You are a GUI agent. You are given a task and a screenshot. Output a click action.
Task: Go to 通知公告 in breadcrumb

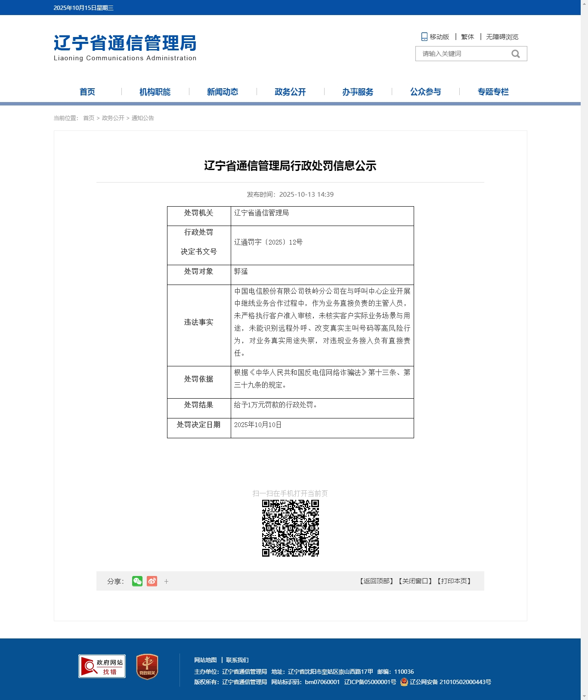(142, 118)
